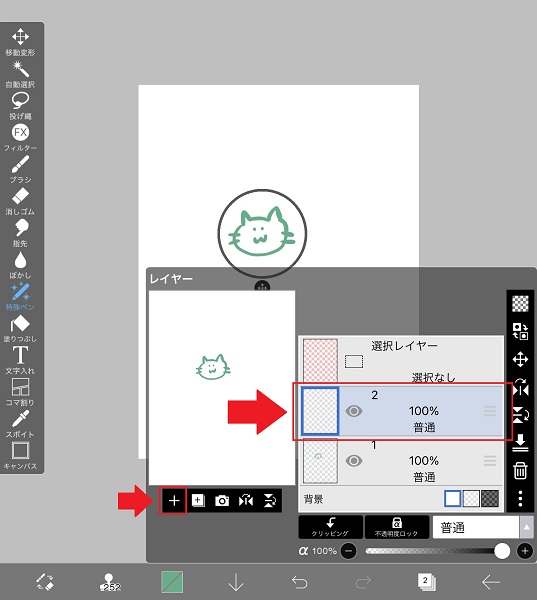Screen dimensions: 537x600
Task: Select the 消しゴム eraser tool
Action: [20, 201]
